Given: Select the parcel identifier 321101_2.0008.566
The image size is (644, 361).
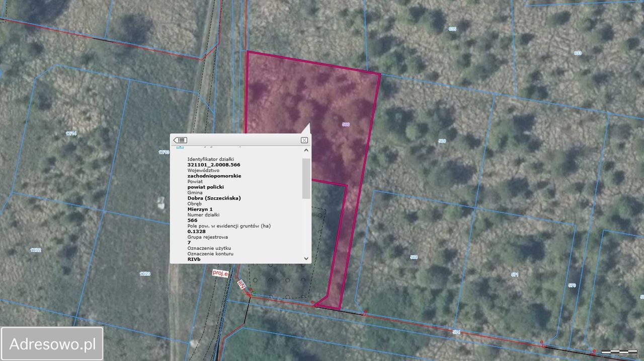Looking at the screenshot, I should (214, 165).
